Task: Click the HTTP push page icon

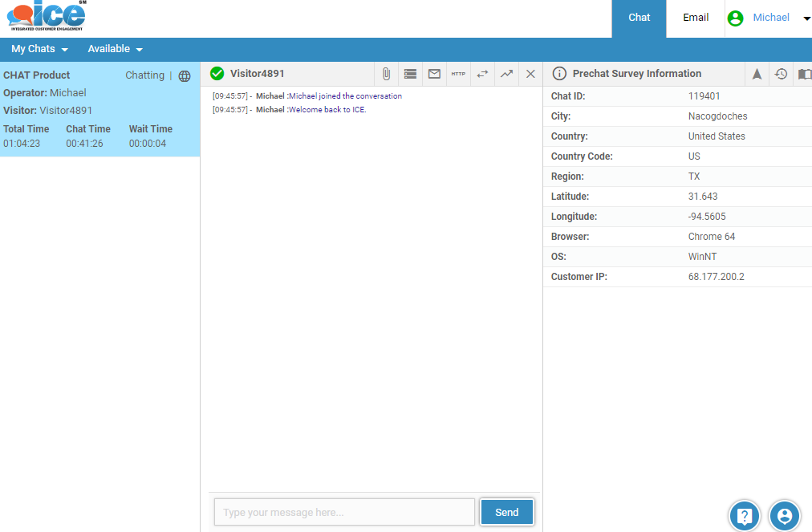Action: coord(458,74)
